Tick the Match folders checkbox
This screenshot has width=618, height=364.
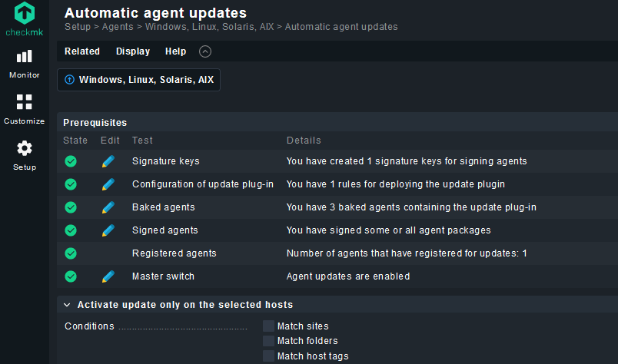[x=268, y=341]
